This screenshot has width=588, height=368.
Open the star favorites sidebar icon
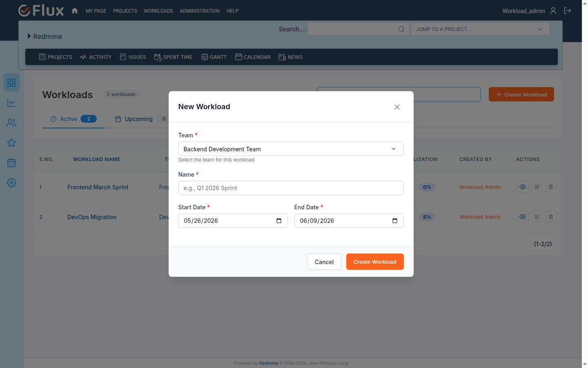(11, 143)
